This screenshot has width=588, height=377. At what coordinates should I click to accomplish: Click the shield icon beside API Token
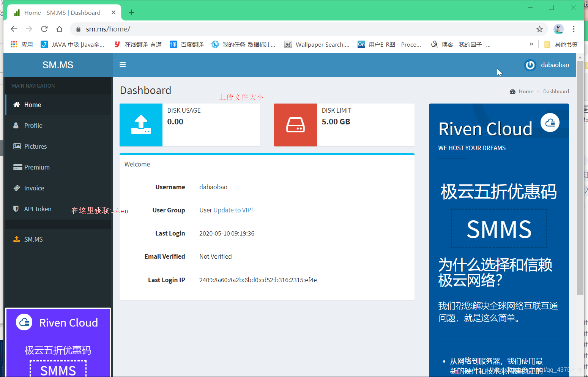click(x=16, y=209)
